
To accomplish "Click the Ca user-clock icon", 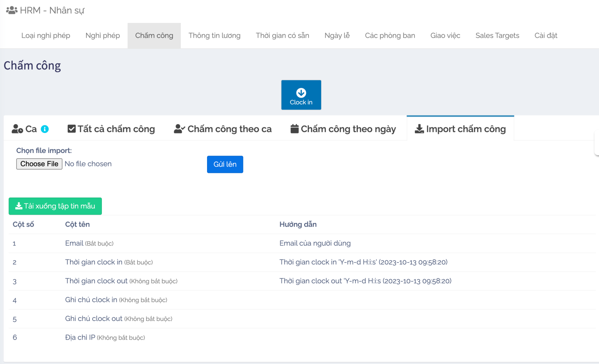I will point(17,129).
